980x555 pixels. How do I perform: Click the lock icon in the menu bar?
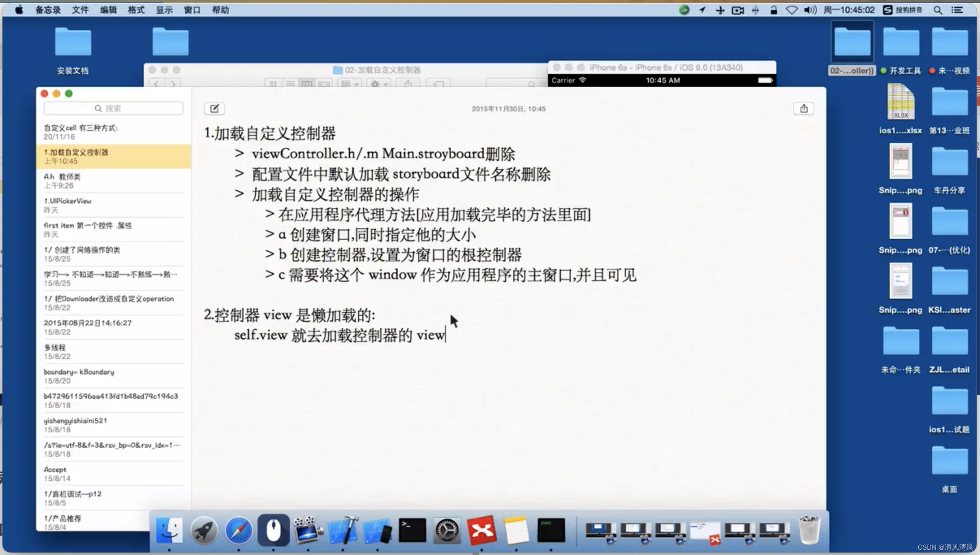pos(774,10)
